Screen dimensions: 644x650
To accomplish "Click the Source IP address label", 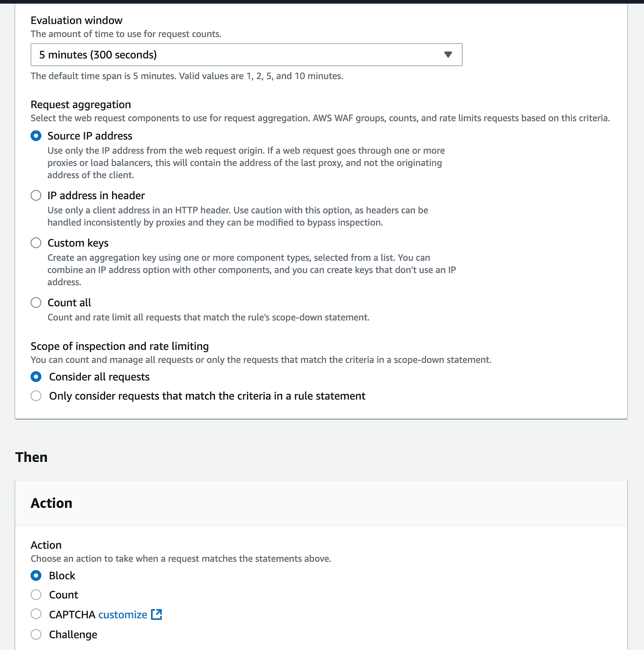I will (90, 136).
